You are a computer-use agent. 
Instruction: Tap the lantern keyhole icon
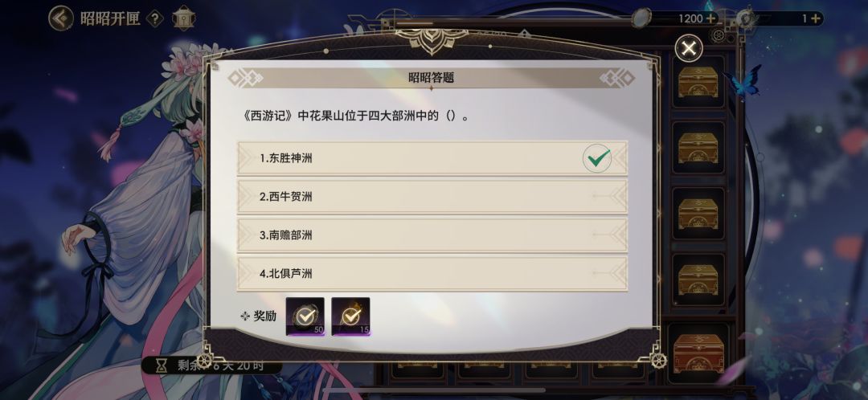(x=183, y=18)
